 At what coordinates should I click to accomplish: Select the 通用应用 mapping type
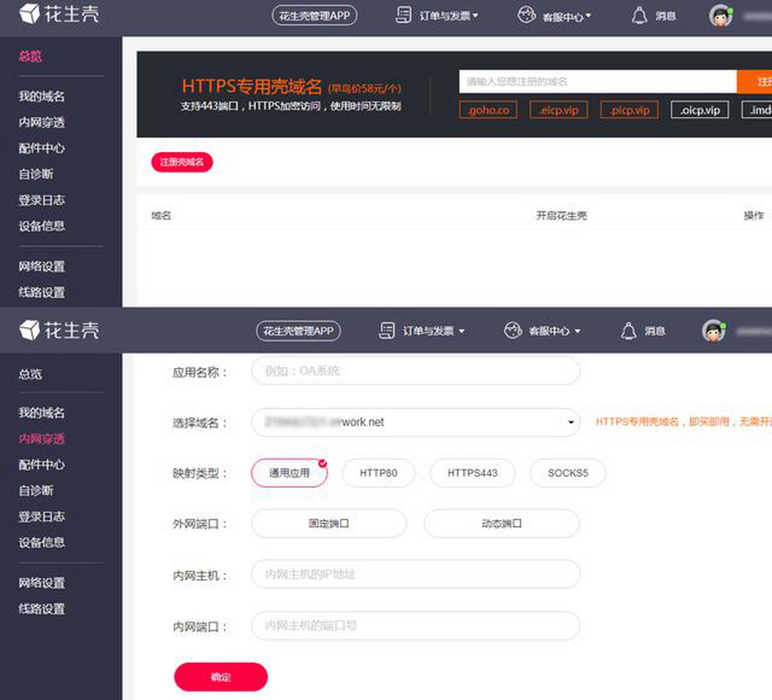coord(289,473)
